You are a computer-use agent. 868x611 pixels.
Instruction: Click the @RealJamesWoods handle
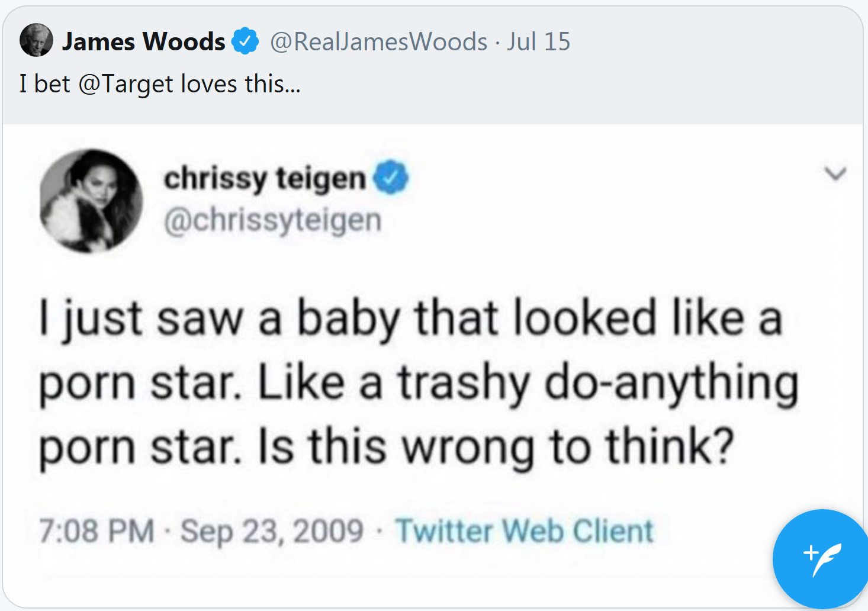[378, 41]
